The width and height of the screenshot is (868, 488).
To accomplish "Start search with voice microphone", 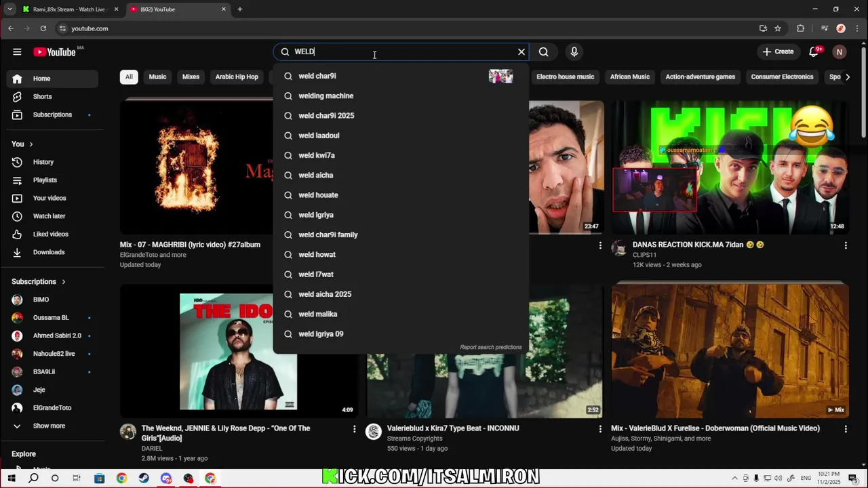I will (x=574, y=52).
